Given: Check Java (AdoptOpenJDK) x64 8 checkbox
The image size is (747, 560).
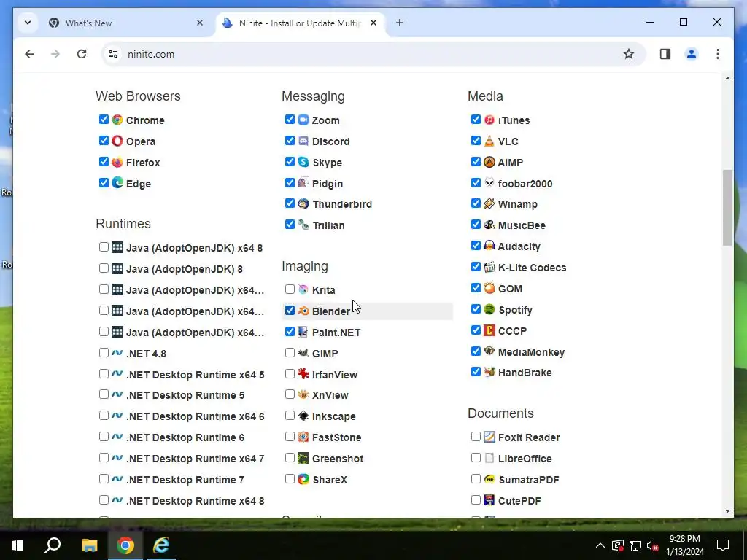Looking at the screenshot, I should tap(104, 246).
